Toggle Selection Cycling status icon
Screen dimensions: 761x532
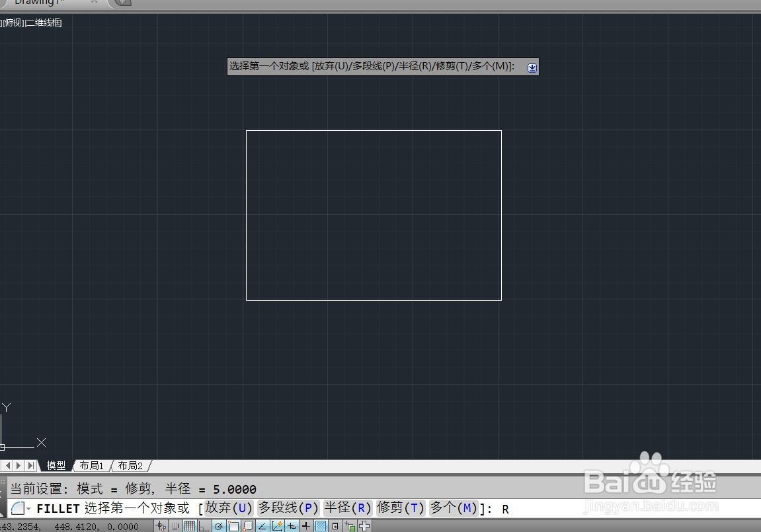(x=350, y=525)
